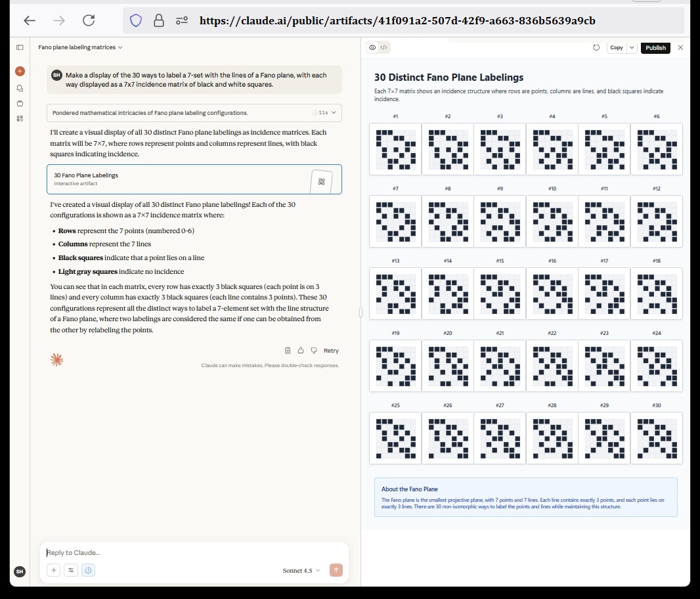Screen dimensions: 700x599
Task: Start a new chat with the orange plus icon
Action: (x=20, y=71)
